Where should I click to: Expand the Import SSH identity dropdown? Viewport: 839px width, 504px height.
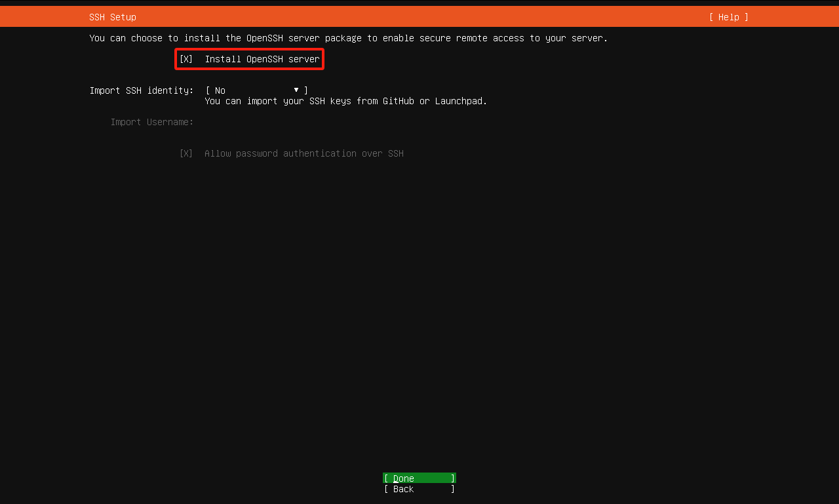coord(256,90)
